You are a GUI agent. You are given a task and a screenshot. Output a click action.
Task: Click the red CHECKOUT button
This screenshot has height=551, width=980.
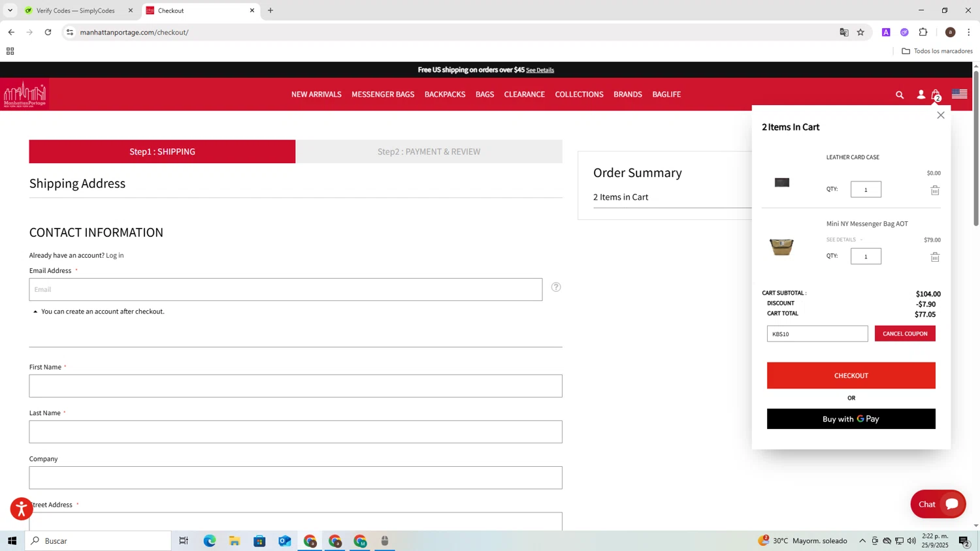click(851, 375)
